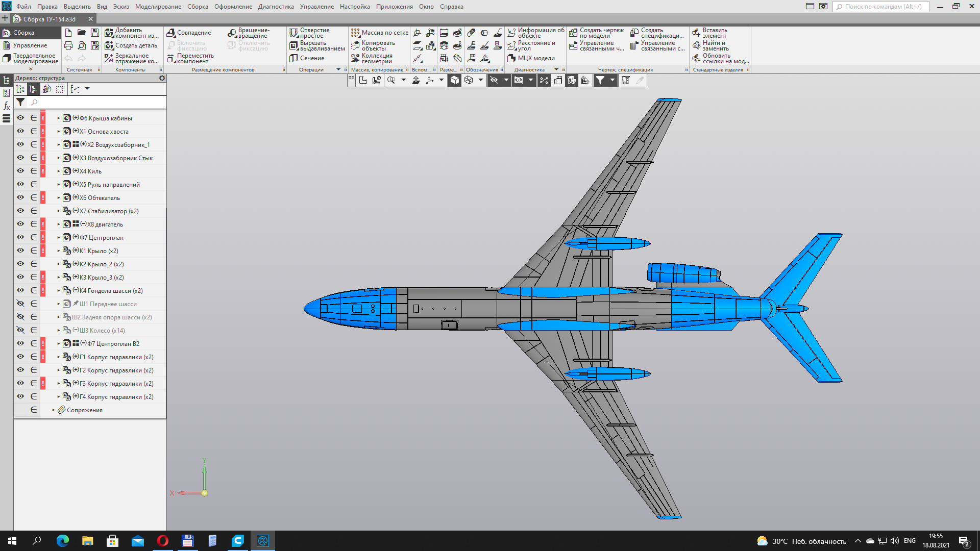Hide the Х4 Киль component
Image resolution: width=980 pixels, height=551 pixels.
click(x=20, y=171)
